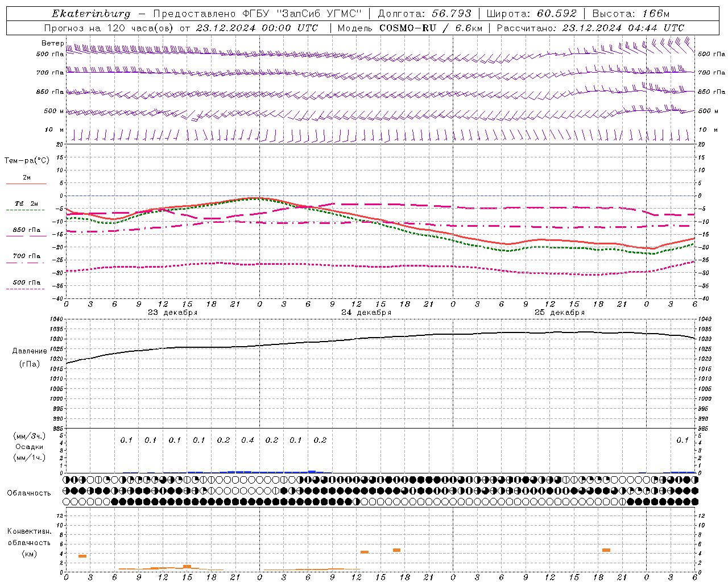728x582 pixels.
Task: Select the Долгота: 56.793 header field
Action: click(425, 14)
